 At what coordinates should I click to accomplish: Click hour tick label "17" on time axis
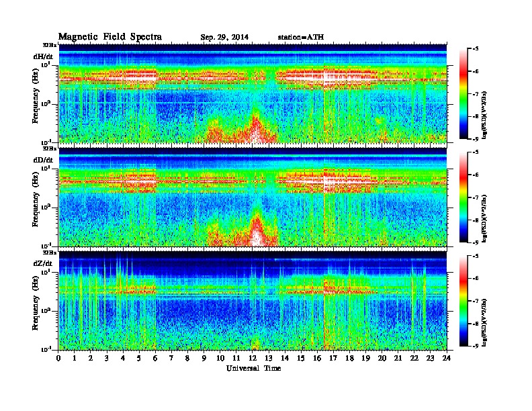[x=333, y=358]
